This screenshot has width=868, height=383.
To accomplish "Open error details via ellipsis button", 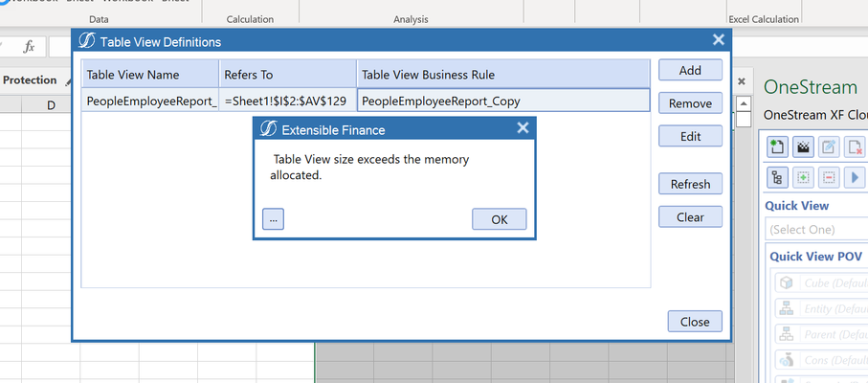I will pyautogui.click(x=273, y=219).
